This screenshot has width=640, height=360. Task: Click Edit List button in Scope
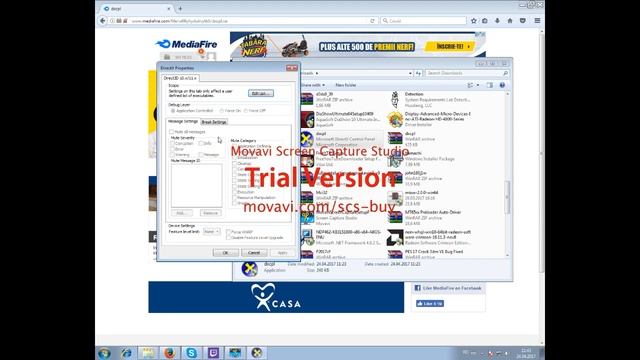[260, 93]
